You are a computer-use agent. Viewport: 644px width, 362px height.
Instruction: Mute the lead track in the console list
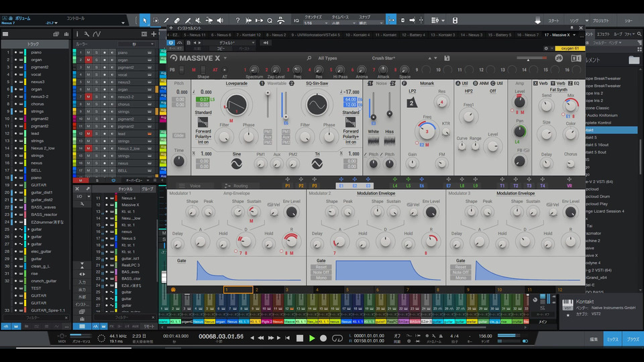click(x=89, y=134)
